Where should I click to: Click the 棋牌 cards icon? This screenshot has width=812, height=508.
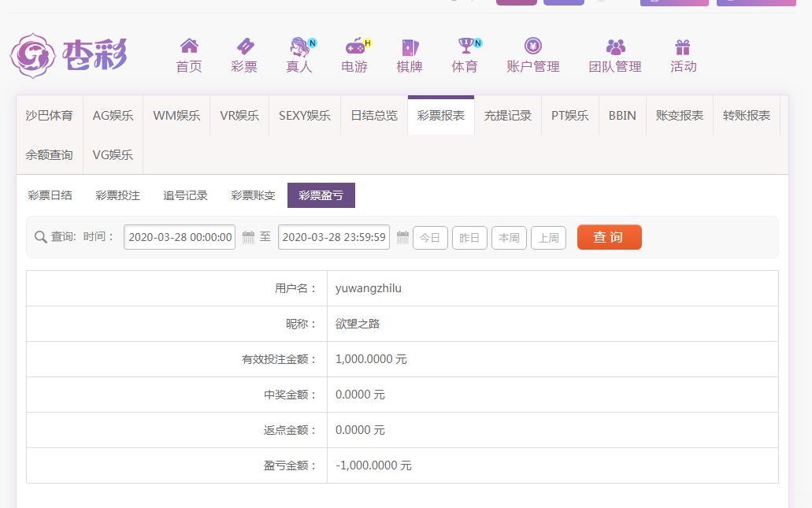coord(410,47)
